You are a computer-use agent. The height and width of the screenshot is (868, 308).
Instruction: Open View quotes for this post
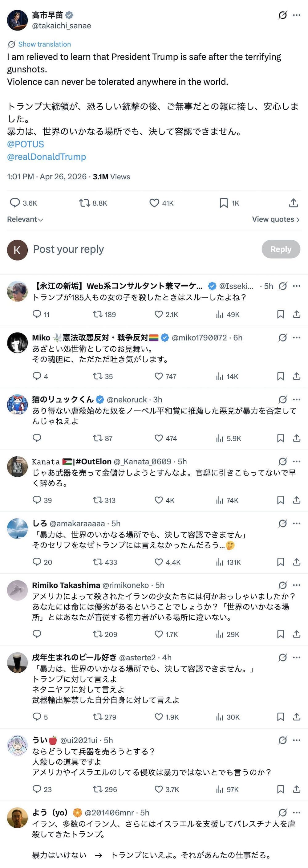coord(276,219)
